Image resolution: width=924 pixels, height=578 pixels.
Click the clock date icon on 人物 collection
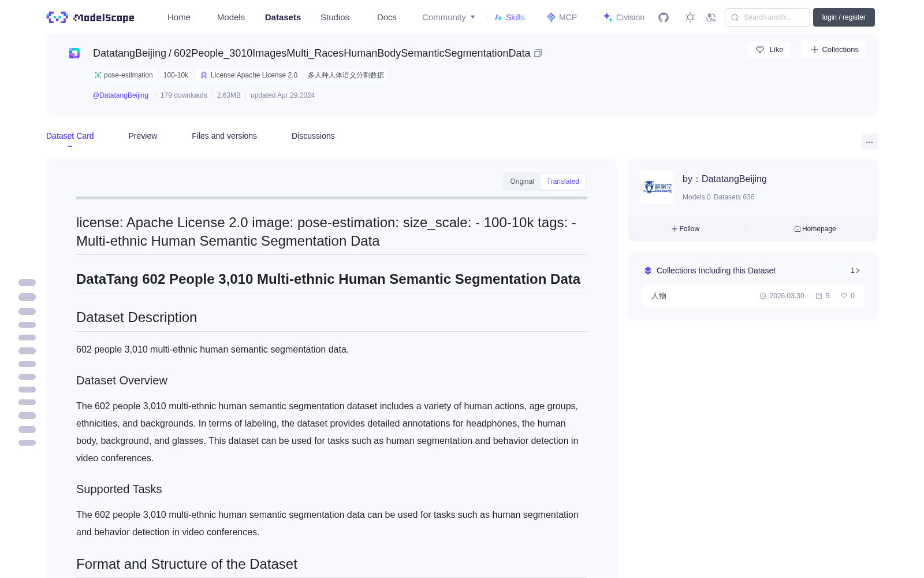(x=763, y=296)
